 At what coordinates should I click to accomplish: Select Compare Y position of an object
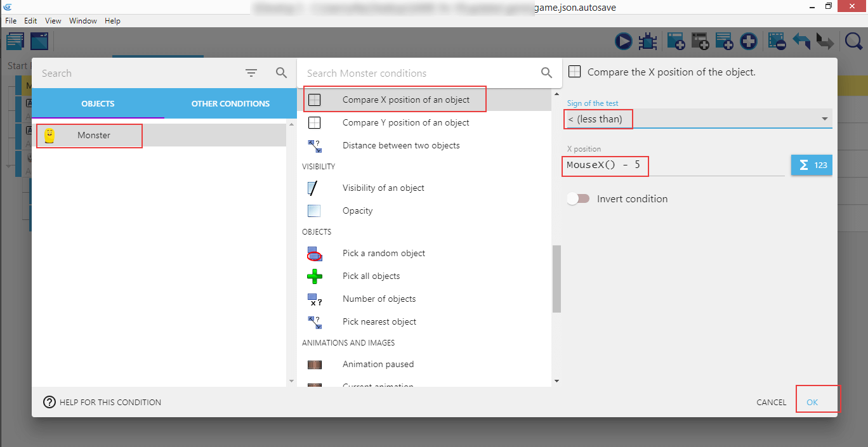point(405,122)
